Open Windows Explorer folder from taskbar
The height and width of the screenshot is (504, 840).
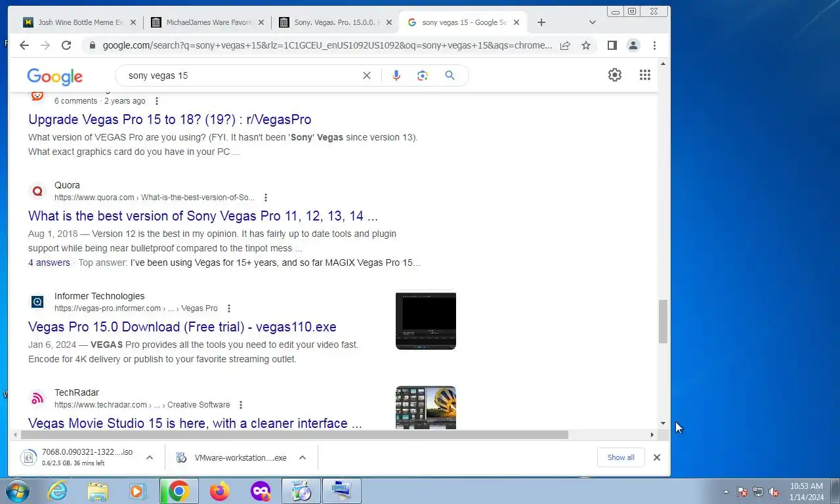coord(98,491)
